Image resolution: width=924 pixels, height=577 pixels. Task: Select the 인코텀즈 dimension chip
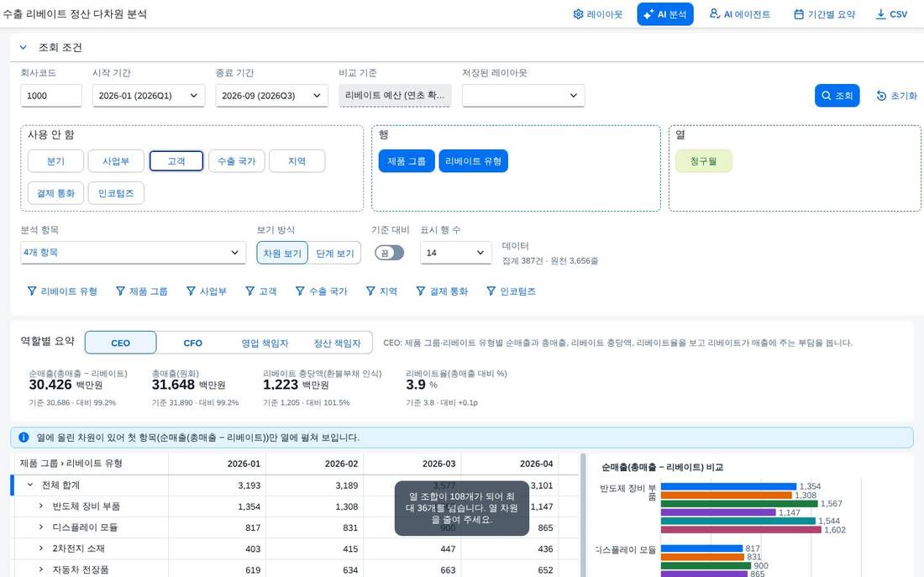(116, 193)
